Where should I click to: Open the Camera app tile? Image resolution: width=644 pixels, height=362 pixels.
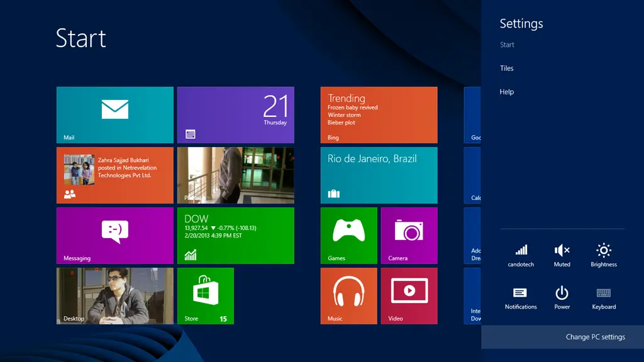tap(409, 235)
